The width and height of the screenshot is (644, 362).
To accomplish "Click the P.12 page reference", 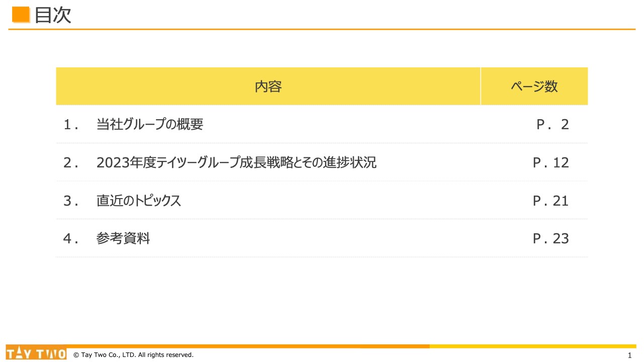I will (x=551, y=162).
